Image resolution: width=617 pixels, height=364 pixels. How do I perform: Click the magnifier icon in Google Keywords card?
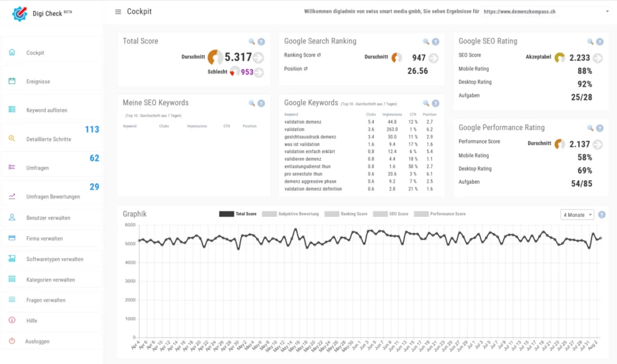[x=426, y=103]
